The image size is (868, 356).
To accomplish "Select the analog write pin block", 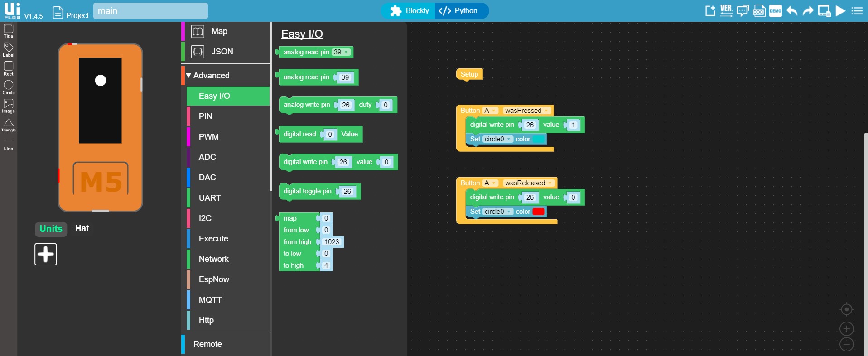I will [x=307, y=105].
